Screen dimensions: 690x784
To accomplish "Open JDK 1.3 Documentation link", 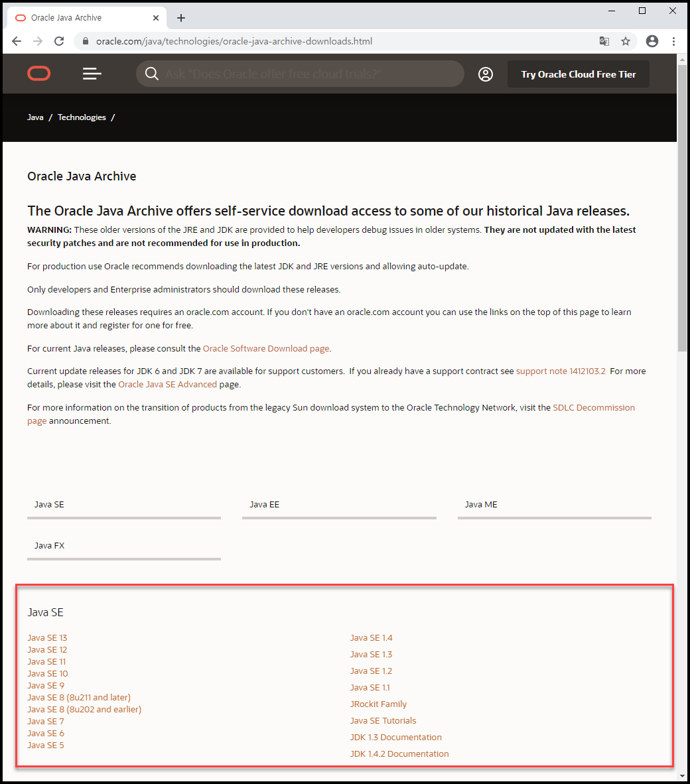I will [x=396, y=737].
